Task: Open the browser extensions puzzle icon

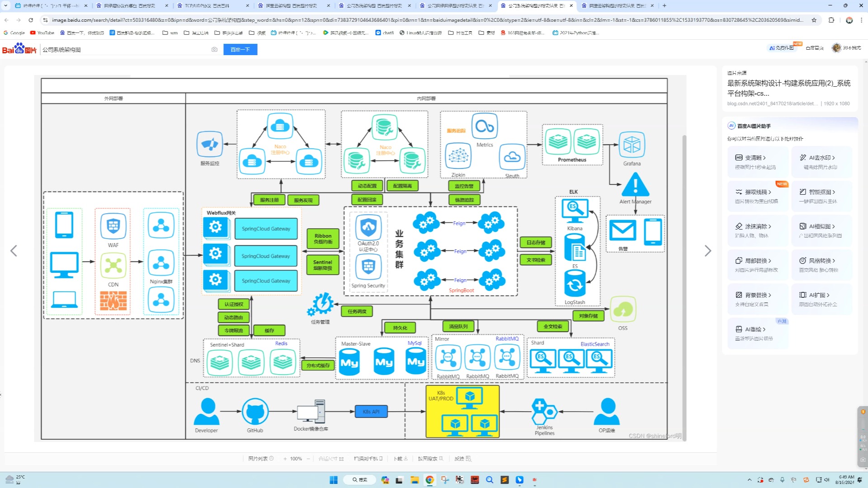Action: point(831,20)
